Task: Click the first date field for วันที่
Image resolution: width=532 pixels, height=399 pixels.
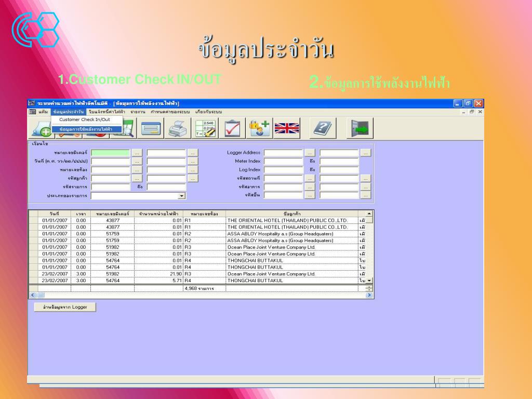Action: coord(111,161)
